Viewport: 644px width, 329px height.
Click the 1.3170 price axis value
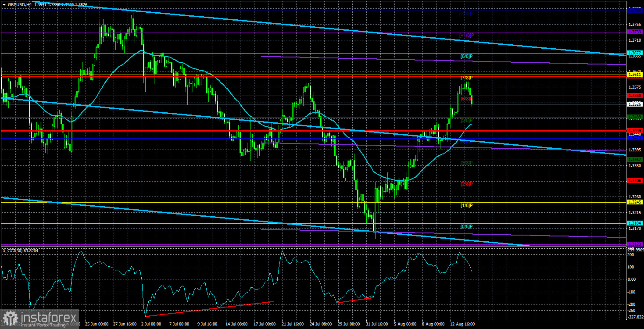(x=634, y=229)
